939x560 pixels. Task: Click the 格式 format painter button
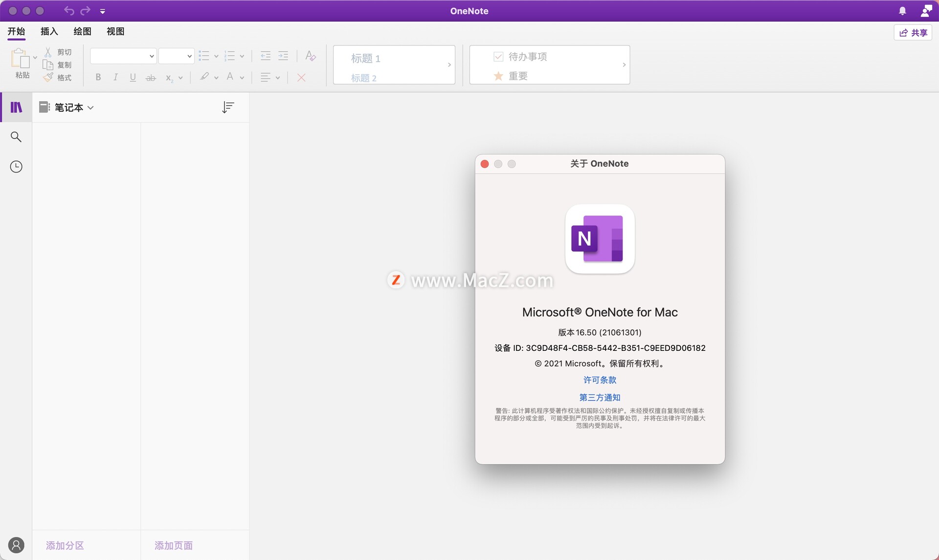tap(58, 78)
